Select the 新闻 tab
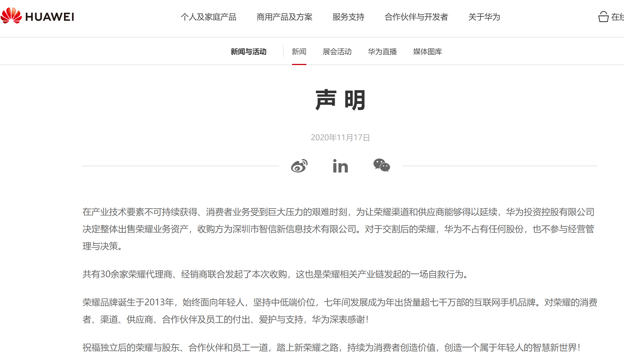The width and height of the screenshot is (624, 364). point(299,52)
